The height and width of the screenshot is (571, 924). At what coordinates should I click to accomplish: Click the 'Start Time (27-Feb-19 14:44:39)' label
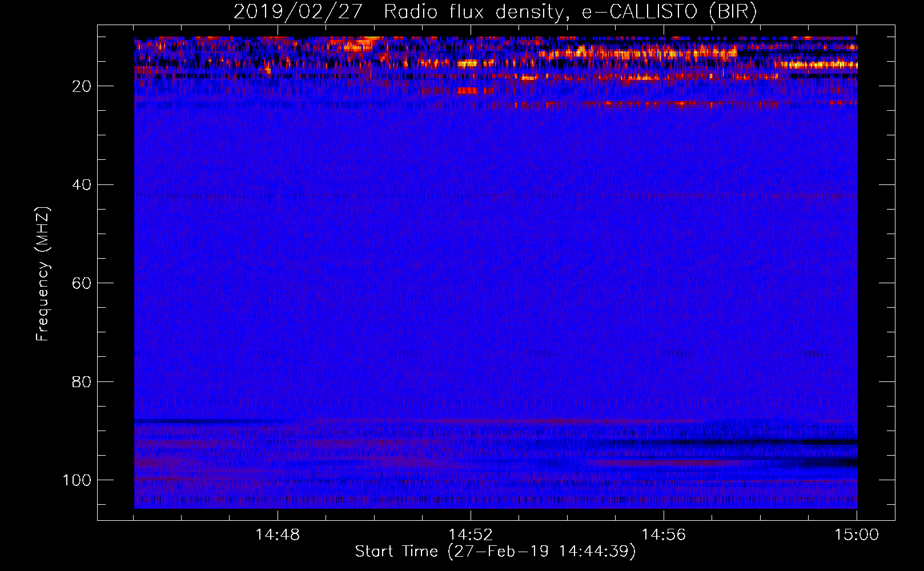pyautogui.click(x=495, y=552)
